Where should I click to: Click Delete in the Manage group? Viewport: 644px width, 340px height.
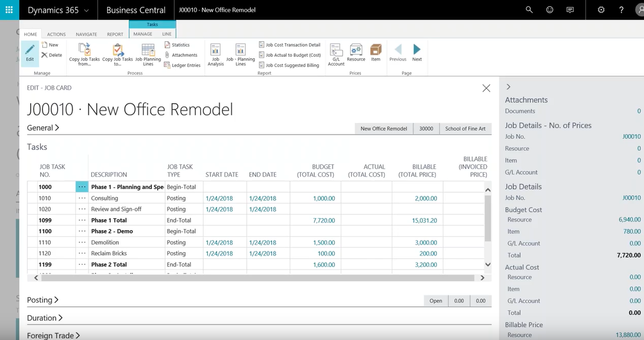[x=52, y=55]
